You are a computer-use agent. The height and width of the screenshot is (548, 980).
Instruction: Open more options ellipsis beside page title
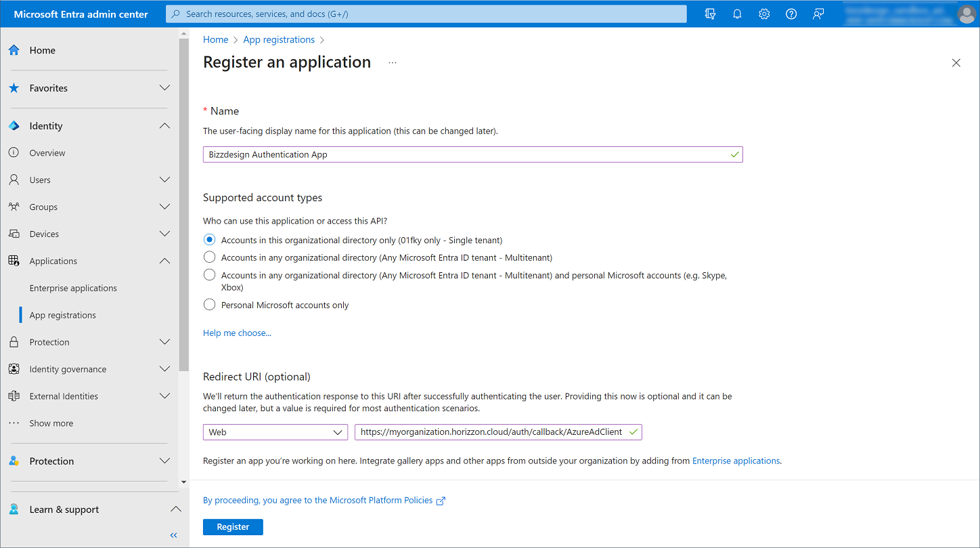[x=393, y=62]
